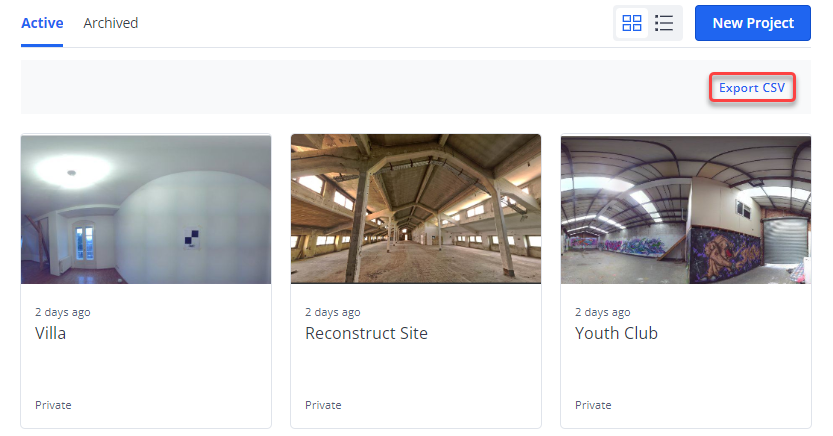Click empty space below Youth Club title
833x436 pixels.
[686, 370]
